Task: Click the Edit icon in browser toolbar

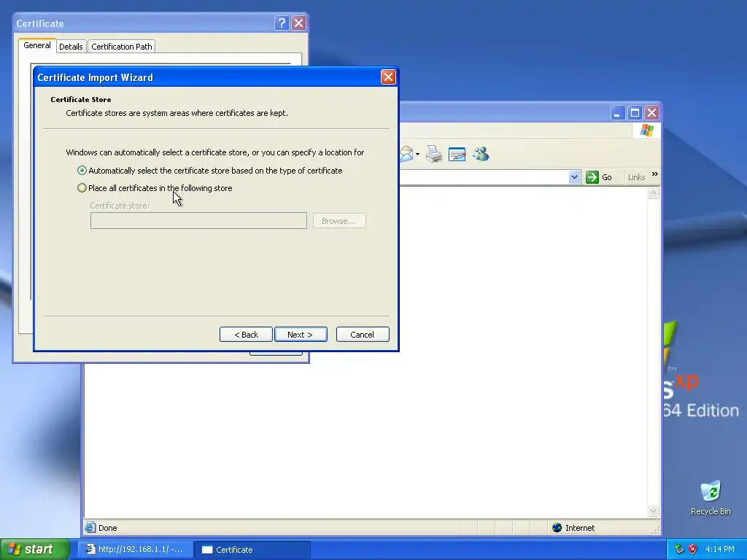Action: point(457,155)
